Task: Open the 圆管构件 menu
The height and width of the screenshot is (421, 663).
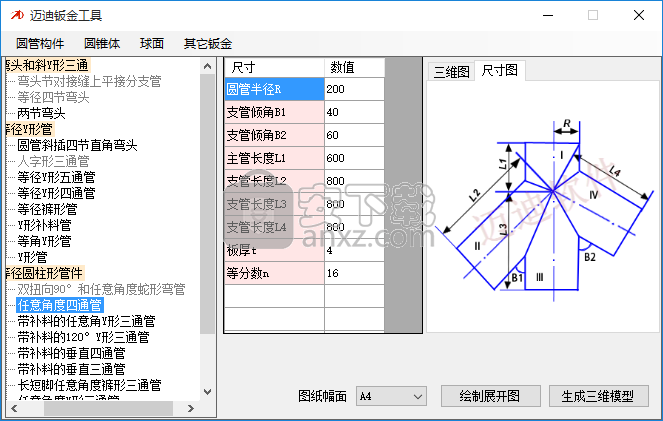Action: point(40,44)
